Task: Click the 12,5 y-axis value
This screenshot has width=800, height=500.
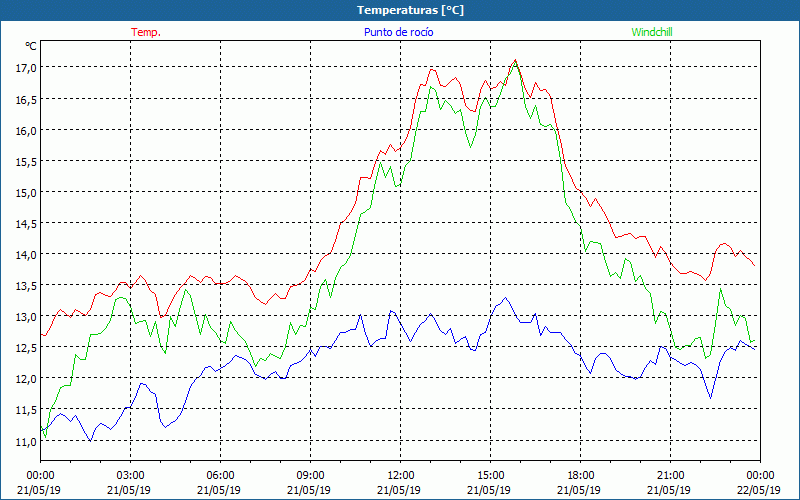Action: click(x=26, y=348)
